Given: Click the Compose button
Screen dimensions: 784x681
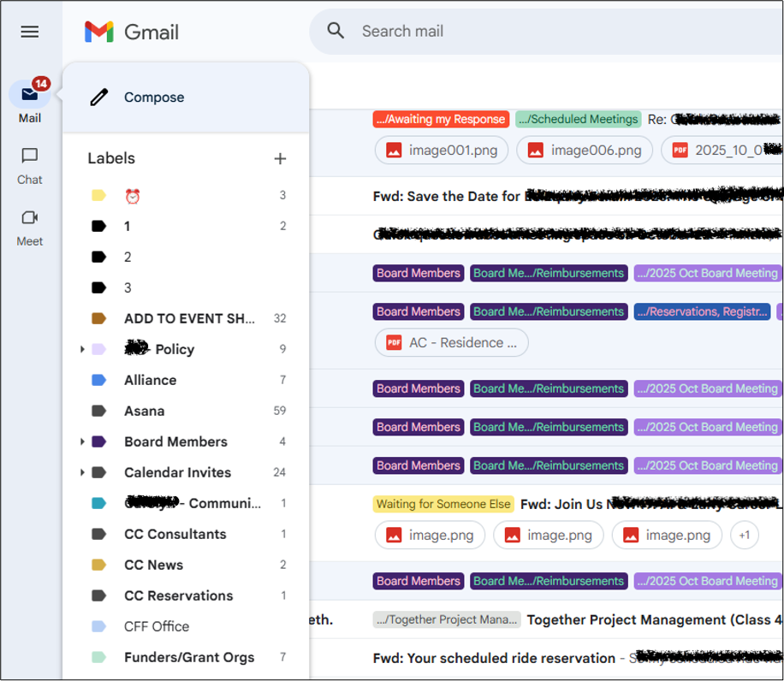Looking at the screenshot, I should click(154, 98).
